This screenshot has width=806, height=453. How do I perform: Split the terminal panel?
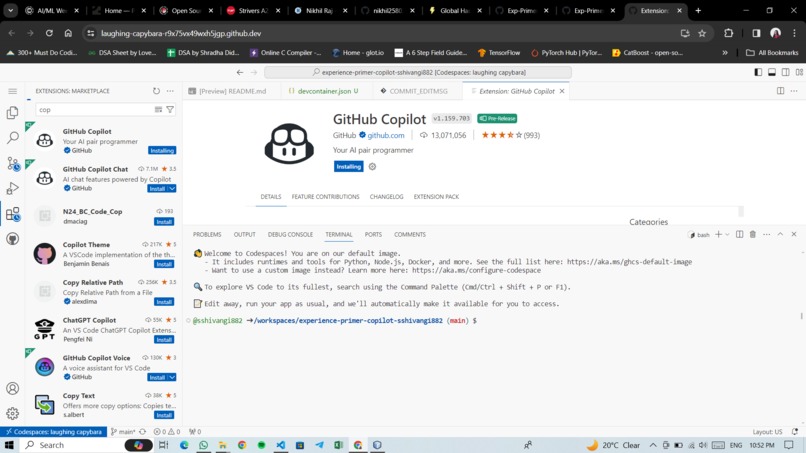click(739, 234)
